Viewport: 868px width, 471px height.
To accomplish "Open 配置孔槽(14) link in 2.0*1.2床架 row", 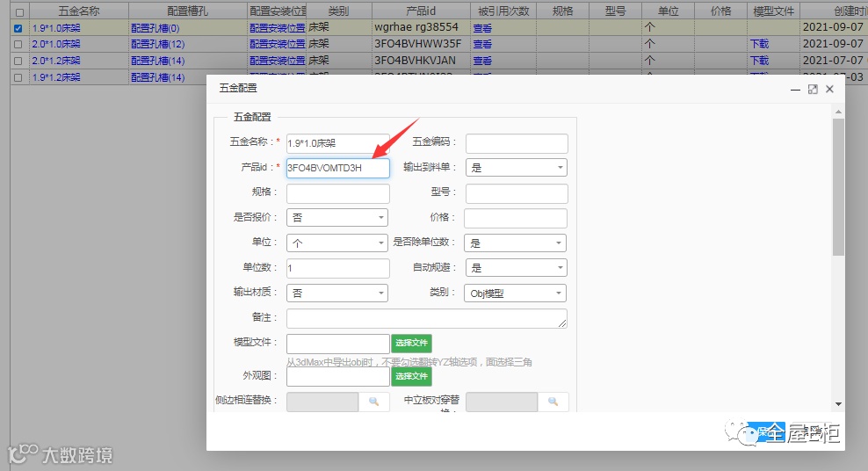I will (158, 61).
